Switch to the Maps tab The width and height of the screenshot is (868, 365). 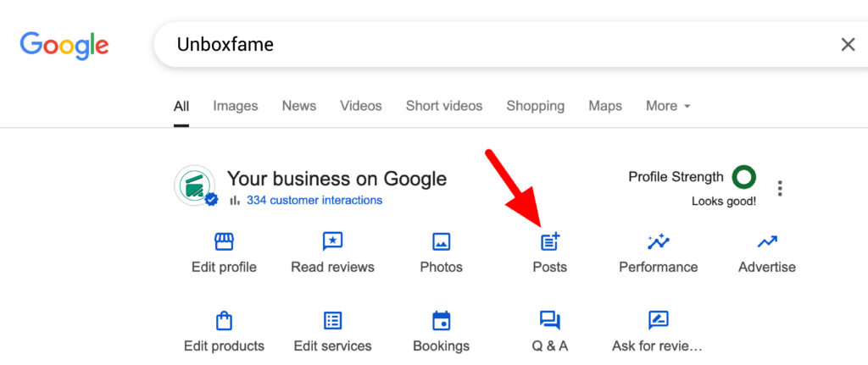[605, 106]
